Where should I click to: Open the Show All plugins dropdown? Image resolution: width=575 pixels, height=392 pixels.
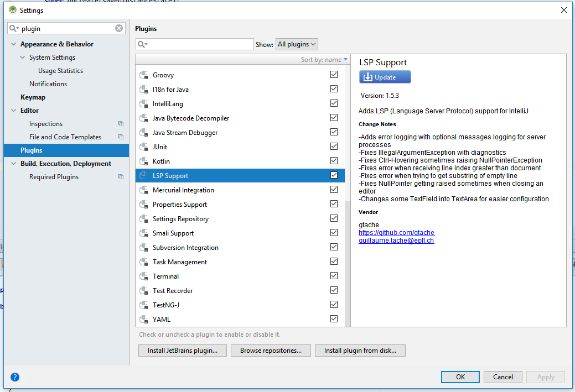point(297,44)
